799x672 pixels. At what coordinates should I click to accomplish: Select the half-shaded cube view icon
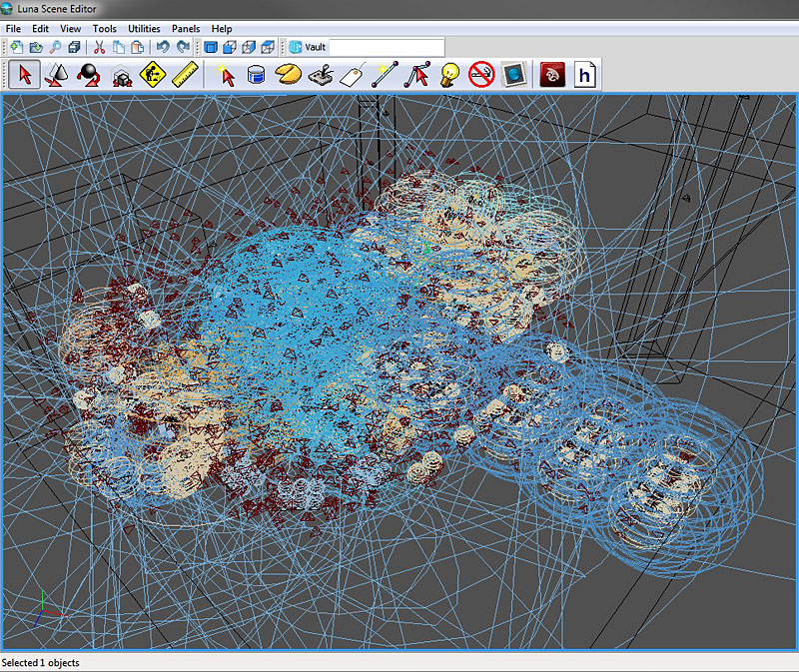pyautogui.click(x=230, y=47)
